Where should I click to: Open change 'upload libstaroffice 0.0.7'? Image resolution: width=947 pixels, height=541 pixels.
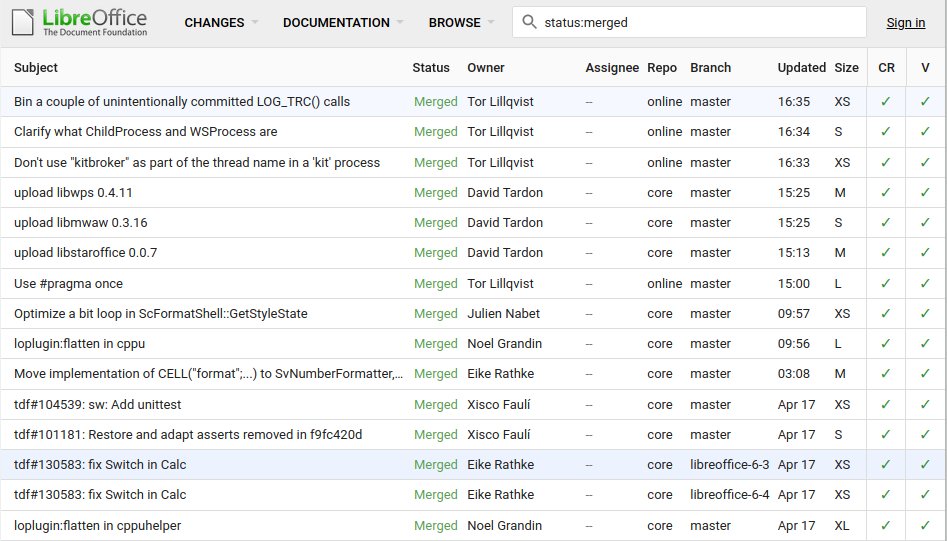tap(85, 252)
